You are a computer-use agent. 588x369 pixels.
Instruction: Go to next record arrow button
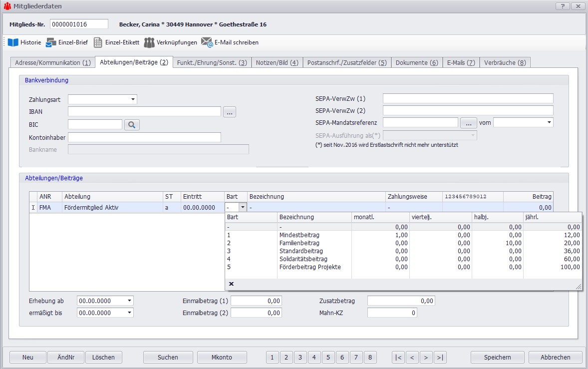426,357
